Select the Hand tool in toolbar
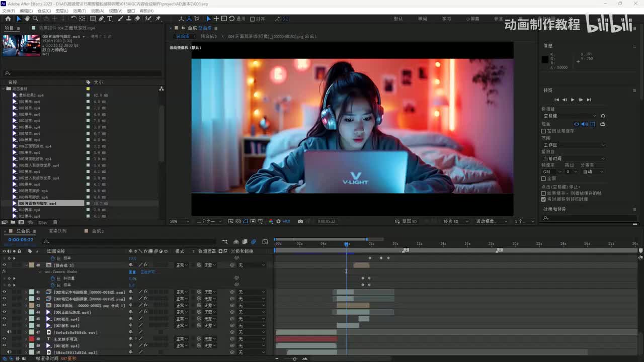Viewport: 644px width, 362px height. (27, 19)
